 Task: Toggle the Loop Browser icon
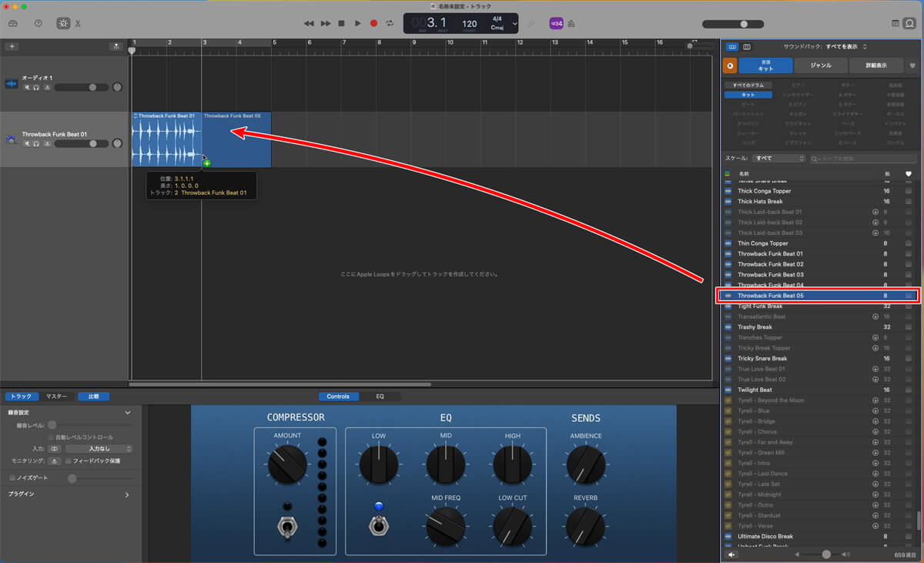click(x=909, y=23)
